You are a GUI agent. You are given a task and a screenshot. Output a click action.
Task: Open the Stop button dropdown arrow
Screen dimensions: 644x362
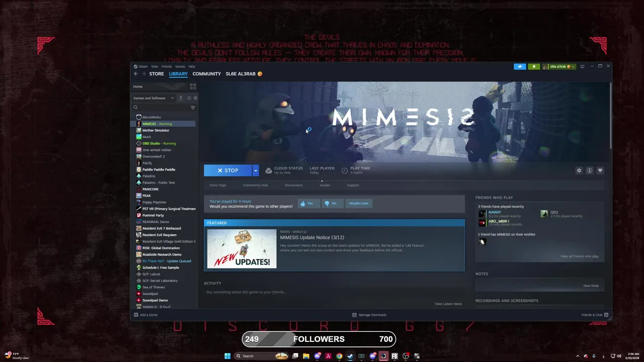pyautogui.click(x=256, y=170)
